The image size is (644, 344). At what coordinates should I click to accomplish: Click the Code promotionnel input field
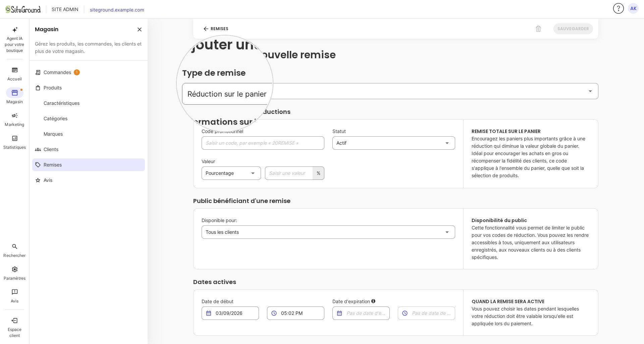263,143
